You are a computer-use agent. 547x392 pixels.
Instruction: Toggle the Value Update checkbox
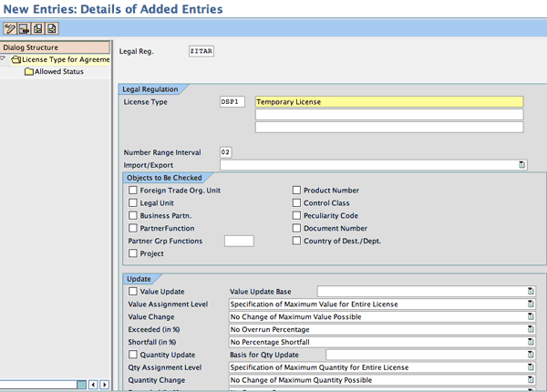point(133,291)
